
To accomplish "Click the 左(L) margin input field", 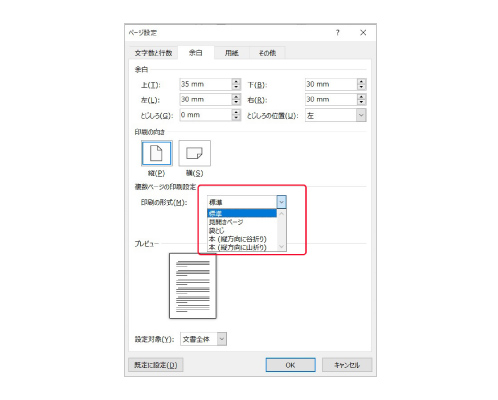I will click(206, 99).
